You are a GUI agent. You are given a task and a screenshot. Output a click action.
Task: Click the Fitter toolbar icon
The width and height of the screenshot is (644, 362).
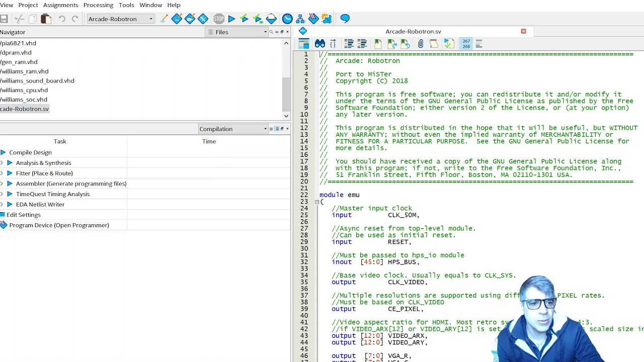(x=271, y=19)
